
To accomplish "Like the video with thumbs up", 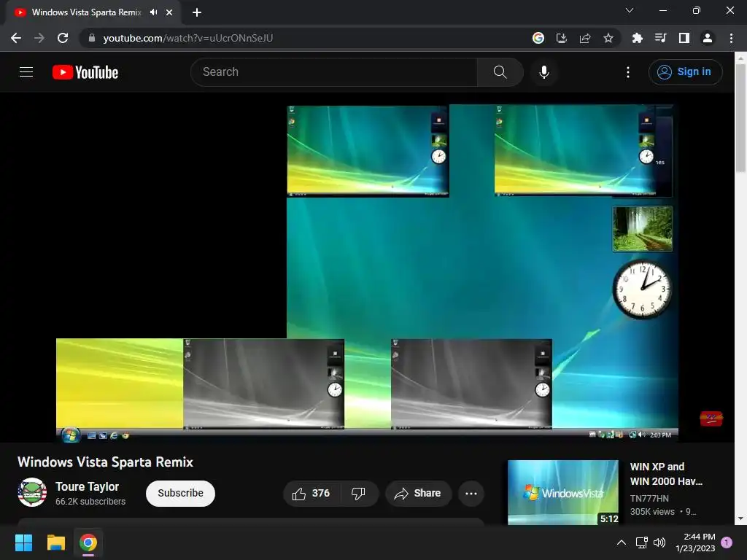I will pos(311,494).
